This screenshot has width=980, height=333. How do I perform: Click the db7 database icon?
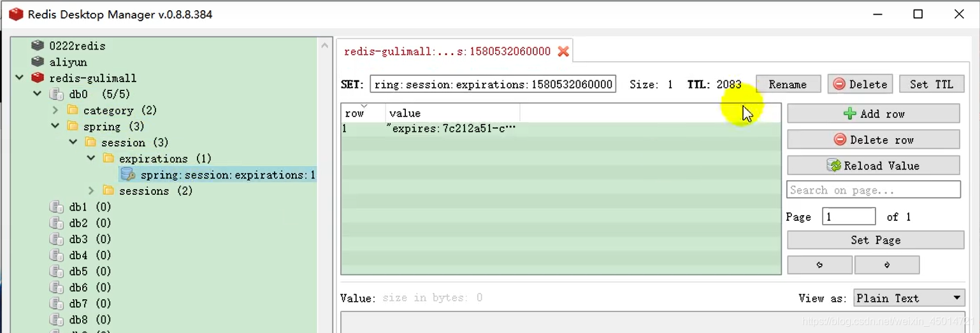point(57,303)
